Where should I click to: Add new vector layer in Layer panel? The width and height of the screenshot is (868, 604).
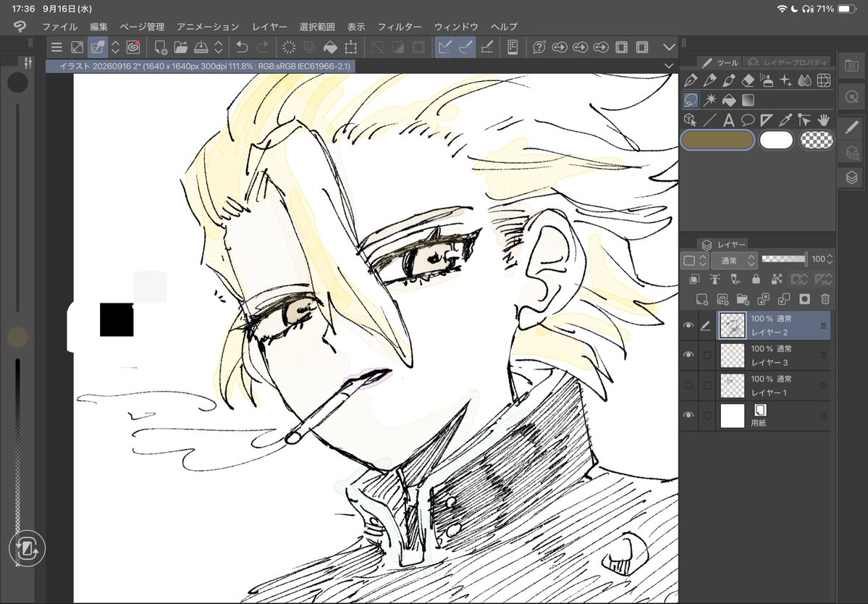click(x=722, y=300)
